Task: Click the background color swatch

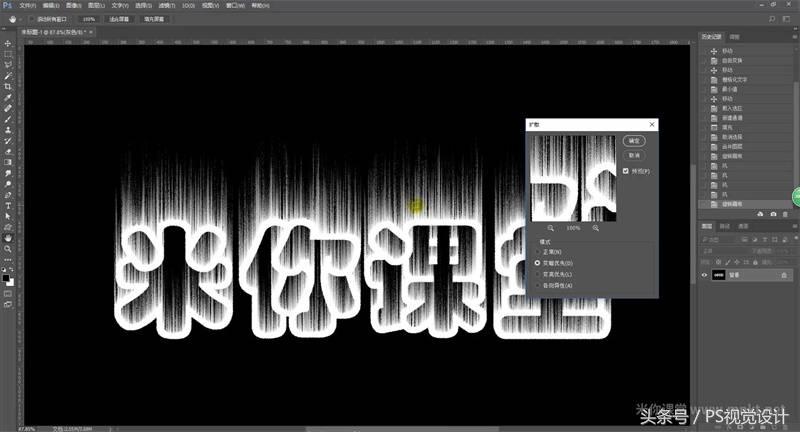Action: click(x=11, y=282)
